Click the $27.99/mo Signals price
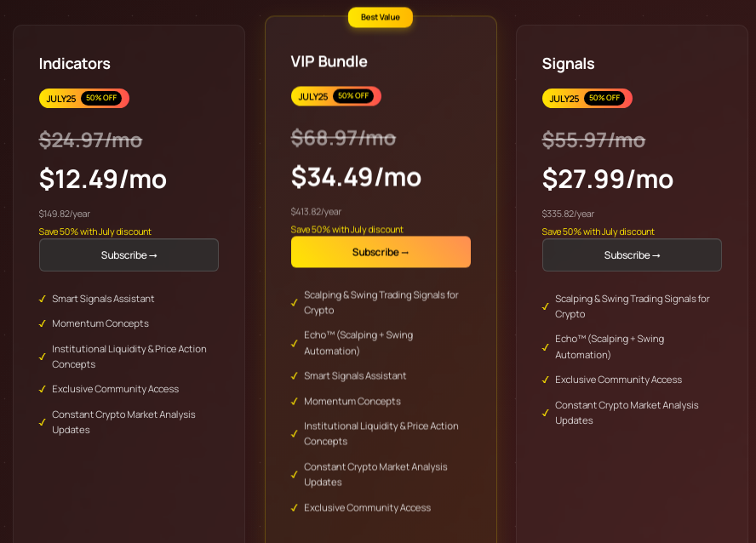 608,180
